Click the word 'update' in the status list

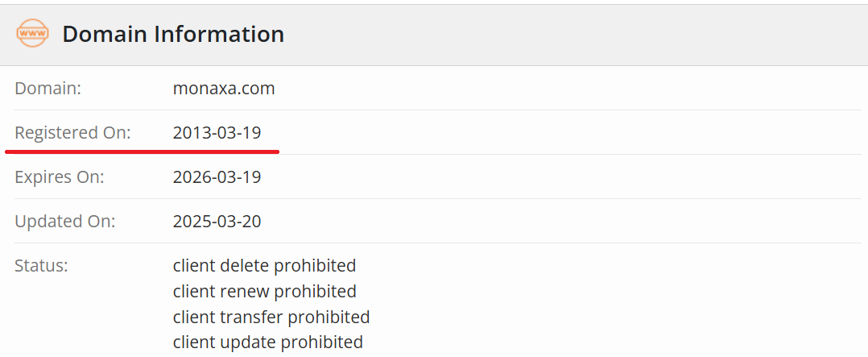click(246, 342)
